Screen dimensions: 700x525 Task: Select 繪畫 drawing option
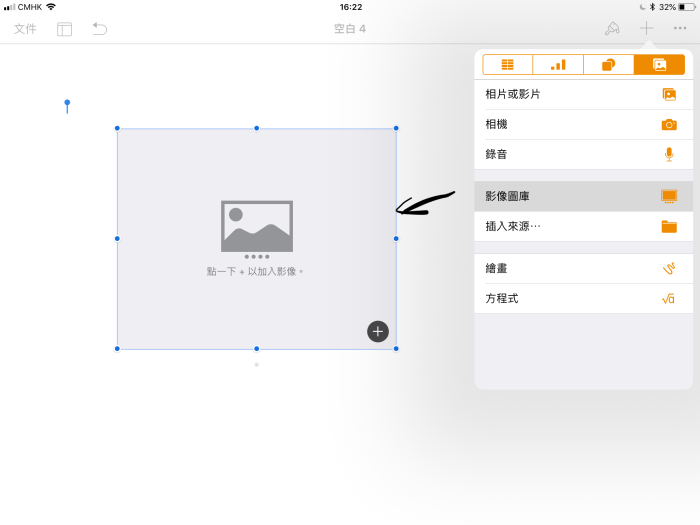point(582,269)
